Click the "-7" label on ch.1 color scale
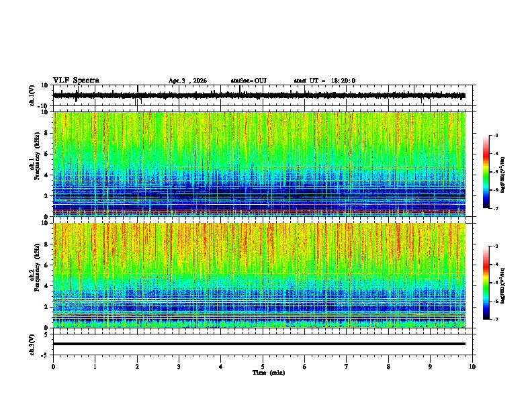The height and width of the screenshot is (411, 532). (495, 209)
